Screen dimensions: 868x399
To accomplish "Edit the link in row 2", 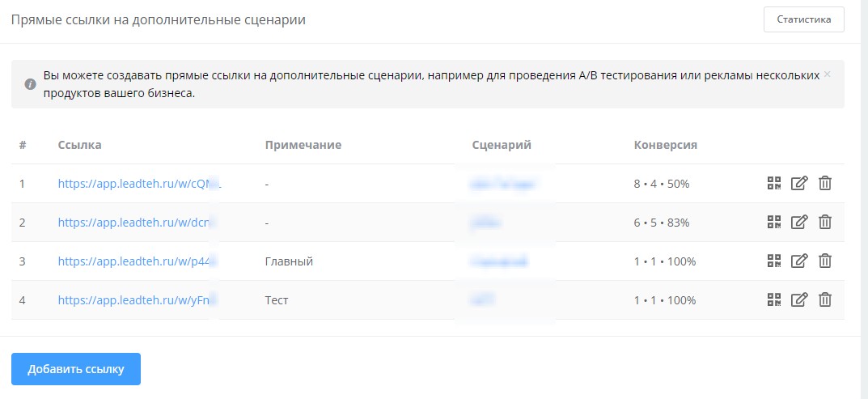I will pyautogui.click(x=799, y=223).
